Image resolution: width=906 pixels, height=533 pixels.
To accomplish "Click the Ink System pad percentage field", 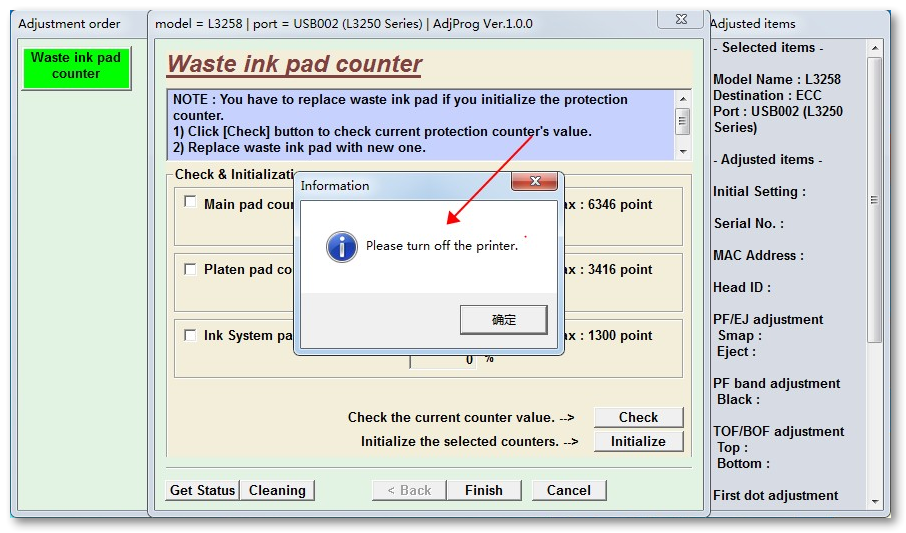I will click(x=443, y=360).
